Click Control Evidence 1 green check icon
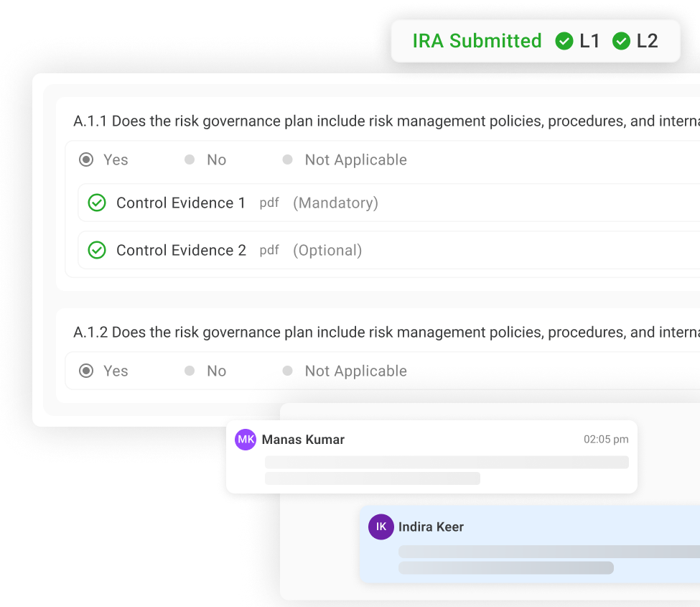Image resolution: width=700 pixels, height=607 pixels. pyautogui.click(x=97, y=203)
